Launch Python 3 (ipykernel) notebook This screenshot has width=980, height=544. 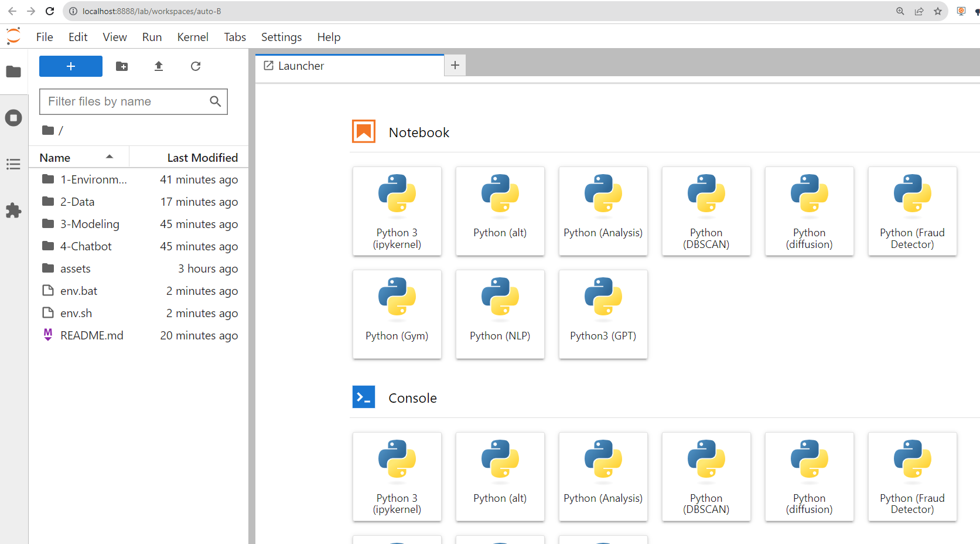pyautogui.click(x=397, y=211)
